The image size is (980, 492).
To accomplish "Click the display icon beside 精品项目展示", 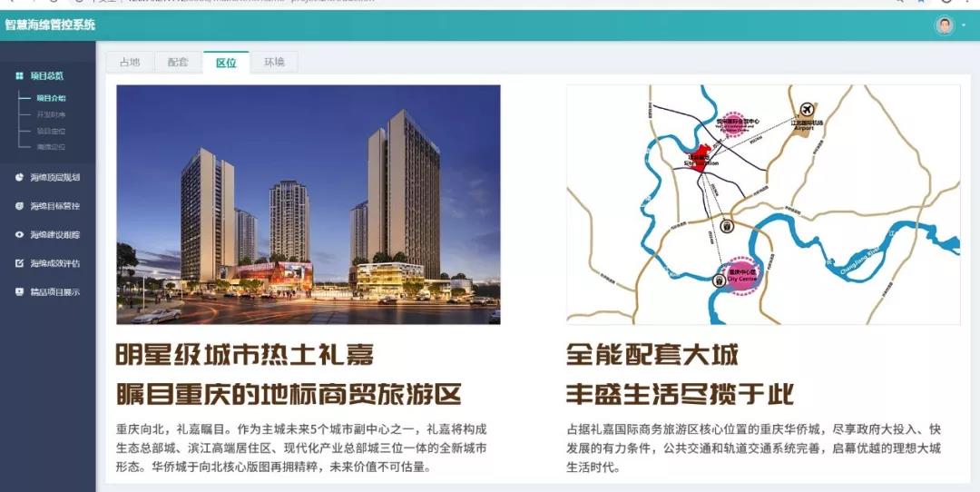I will (x=19, y=292).
